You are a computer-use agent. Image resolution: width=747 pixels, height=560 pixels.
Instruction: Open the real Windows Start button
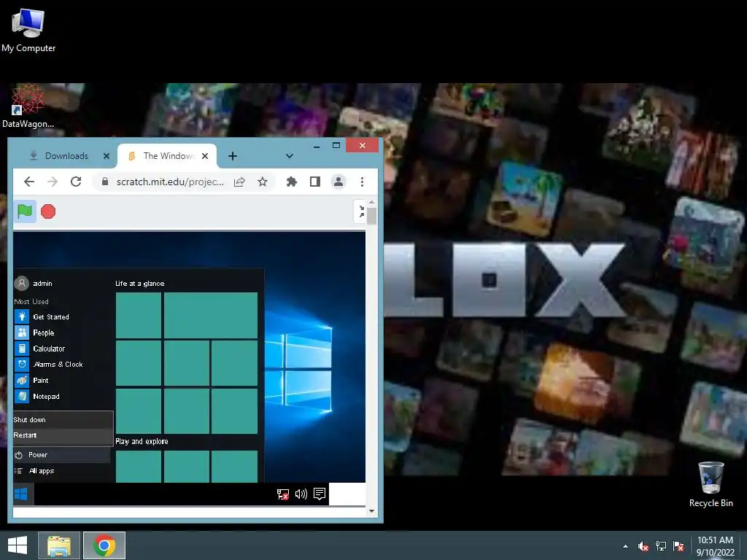pos(18,545)
